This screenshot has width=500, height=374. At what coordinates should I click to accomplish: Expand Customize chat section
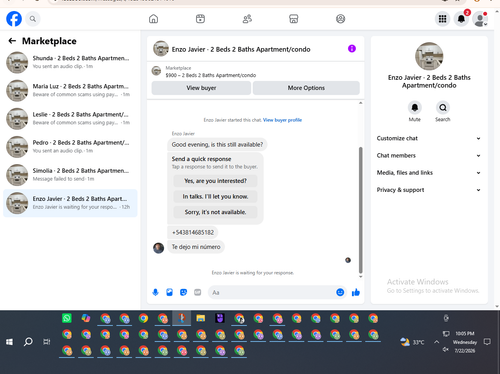click(429, 138)
